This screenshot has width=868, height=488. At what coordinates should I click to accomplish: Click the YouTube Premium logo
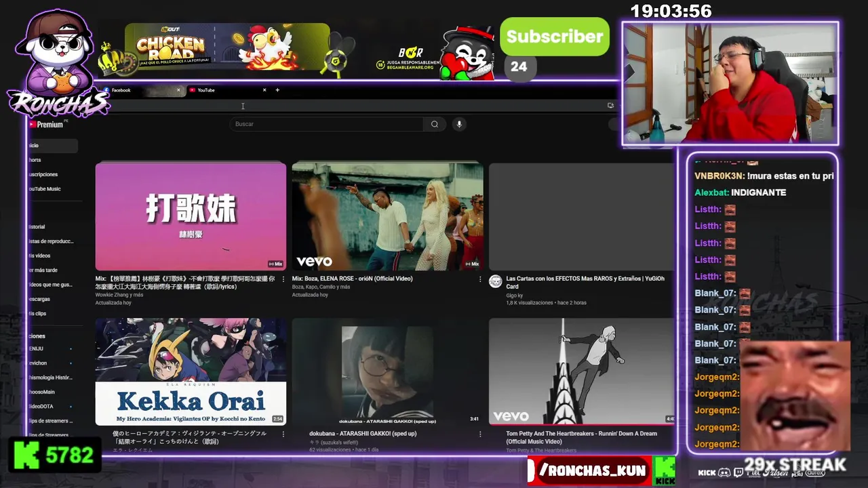tap(46, 125)
